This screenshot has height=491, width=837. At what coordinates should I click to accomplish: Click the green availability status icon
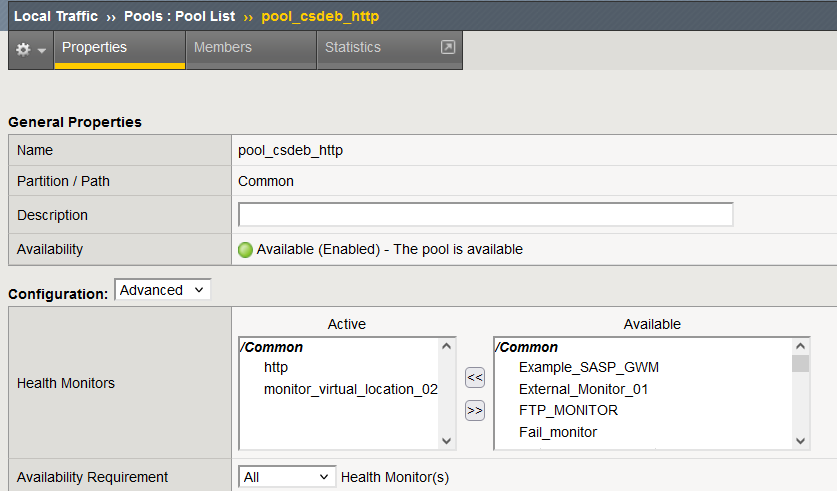point(246,250)
